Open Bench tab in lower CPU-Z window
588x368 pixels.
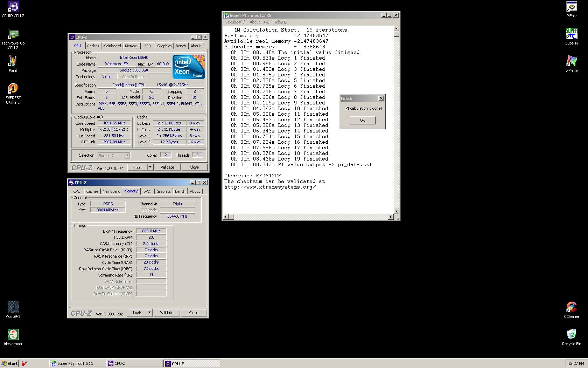coord(180,191)
